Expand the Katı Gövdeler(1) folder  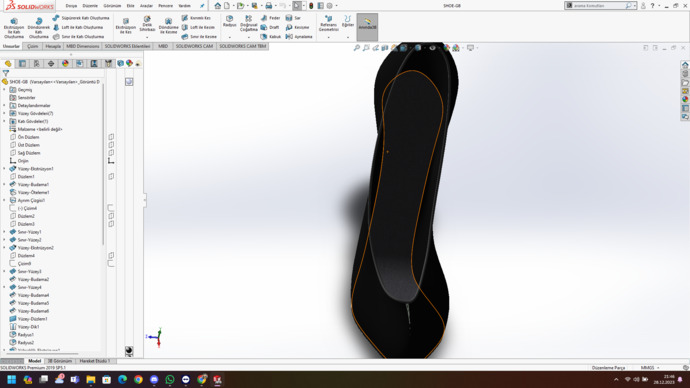(4, 121)
